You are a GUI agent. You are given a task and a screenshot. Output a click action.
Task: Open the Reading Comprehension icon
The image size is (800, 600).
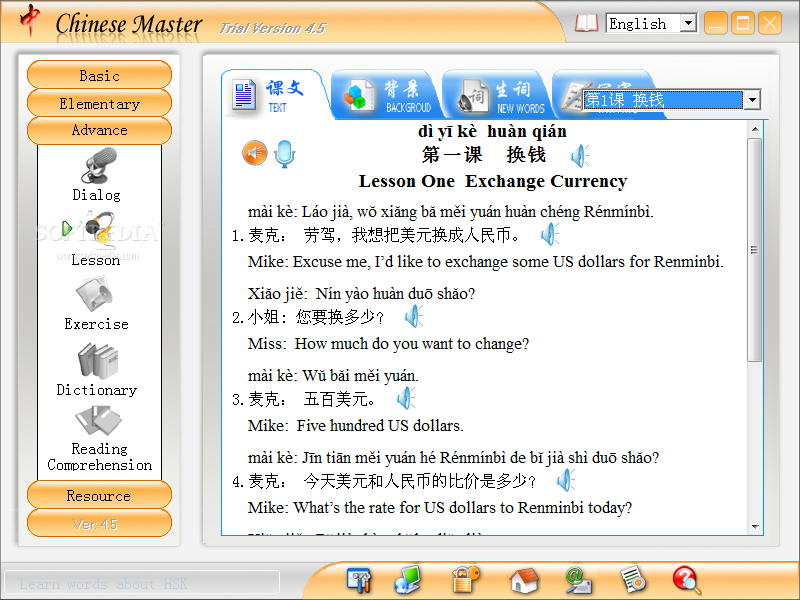click(x=98, y=421)
